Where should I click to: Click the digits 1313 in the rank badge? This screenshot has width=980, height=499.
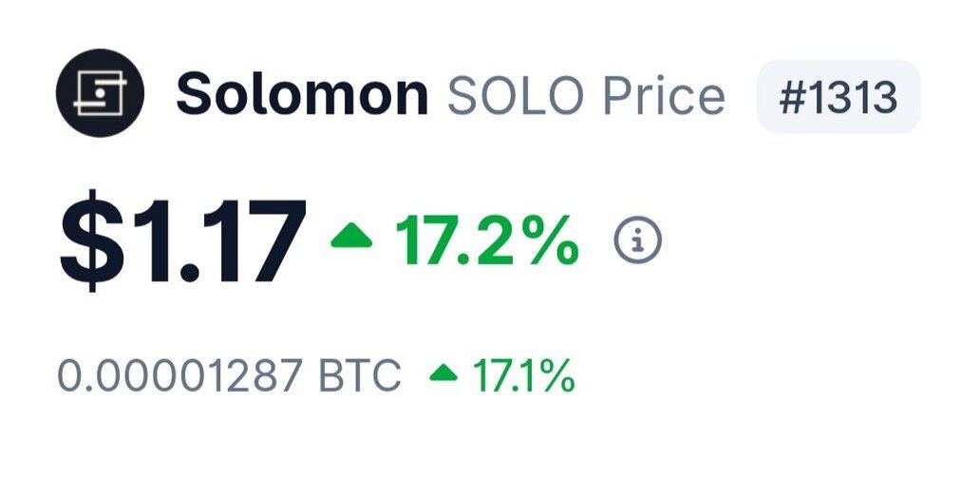pos(852,97)
